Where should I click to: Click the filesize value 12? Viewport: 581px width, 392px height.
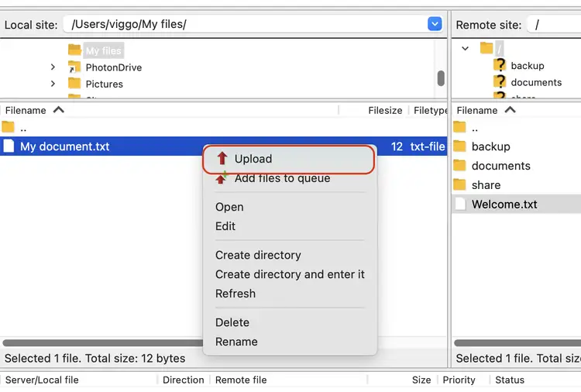(x=397, y=146)
